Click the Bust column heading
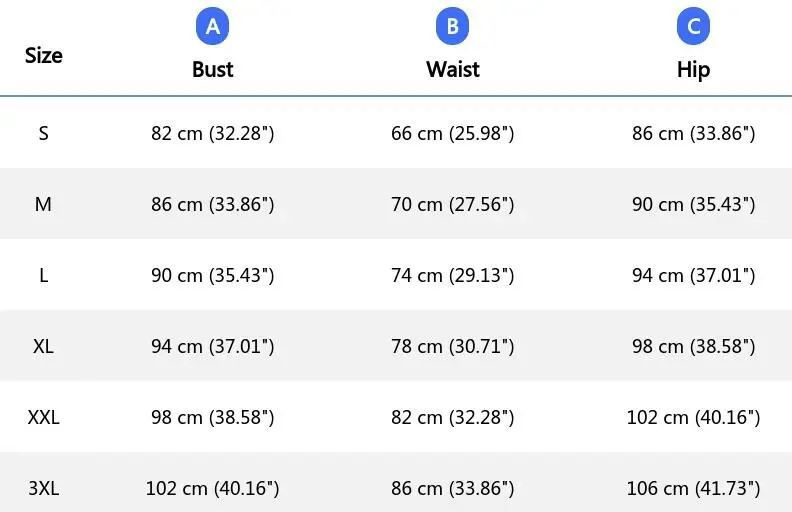The width and height of the screenshot is (792, 512). click(213, 69)
